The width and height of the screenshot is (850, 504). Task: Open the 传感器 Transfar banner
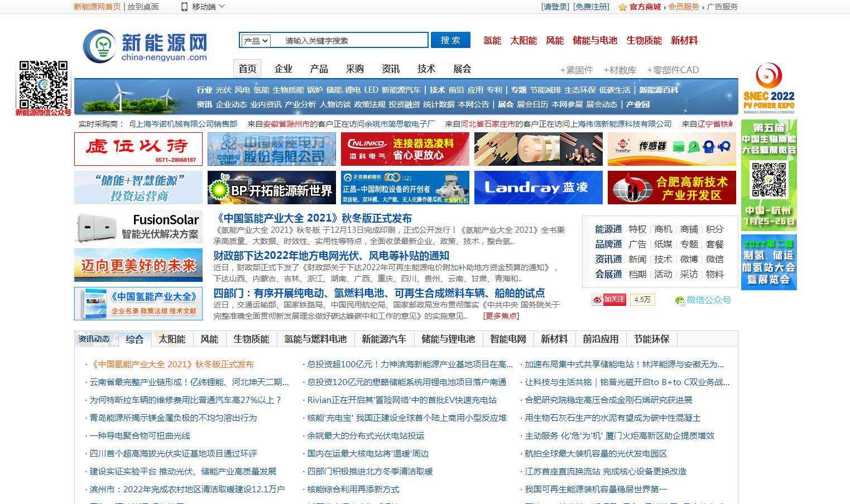[x=672, y=149]
